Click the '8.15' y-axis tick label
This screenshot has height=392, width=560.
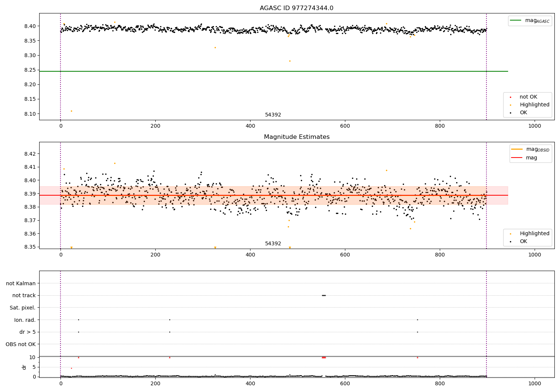30,99
